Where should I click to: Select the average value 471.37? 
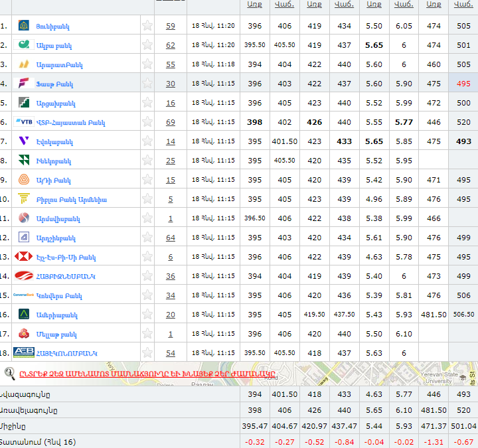[x=434, y=426]
